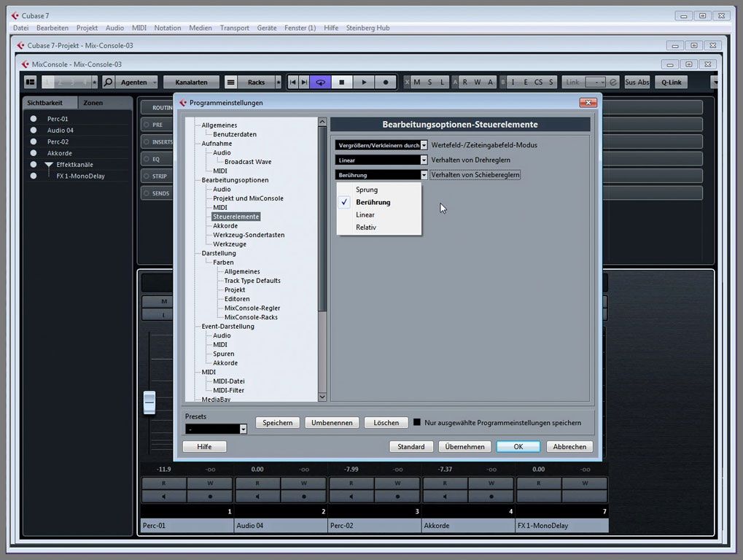Viewport: 743px width, 560px height.
Task: Open the channel search magnifier icon
Action: pos(108,82)
